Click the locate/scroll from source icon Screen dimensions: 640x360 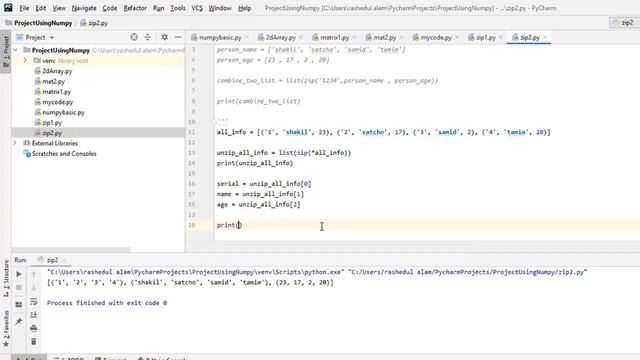point(134,37)
